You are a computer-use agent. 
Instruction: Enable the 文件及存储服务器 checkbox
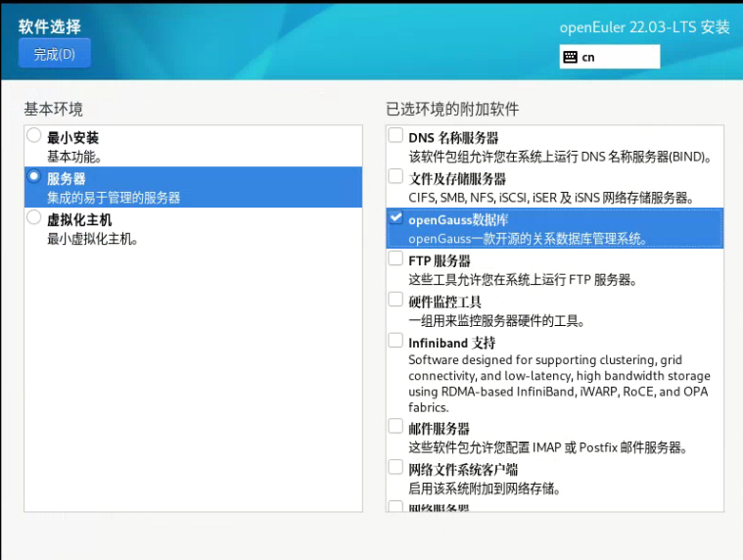click(x=395, y=176)
